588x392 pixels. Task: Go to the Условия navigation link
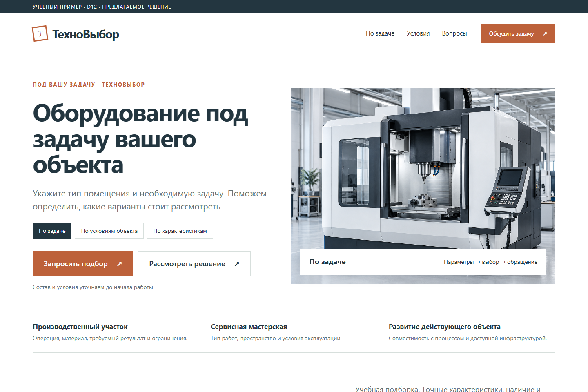click(418, 33)
